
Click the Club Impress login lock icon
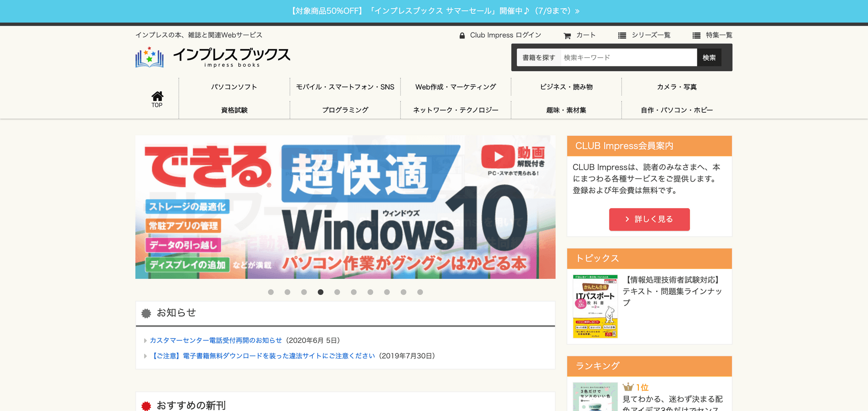[462, 36]
